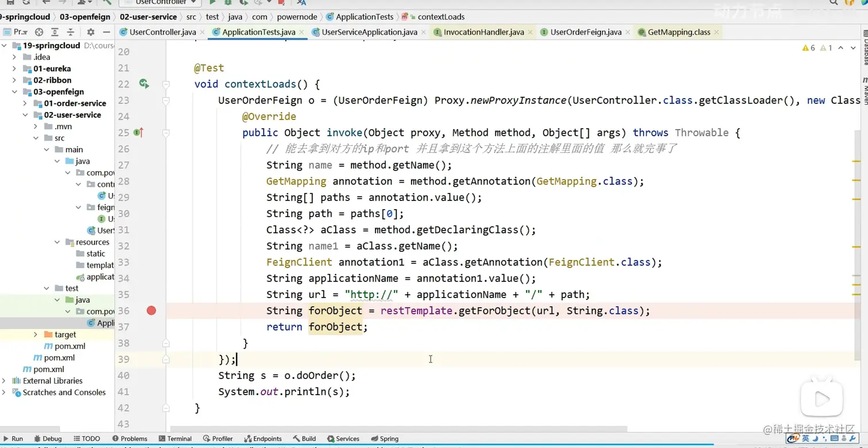The height and width of the screenshot is (448, 868).
Task: Select the resources folder in project tree
Action: (x=92, y=242)
